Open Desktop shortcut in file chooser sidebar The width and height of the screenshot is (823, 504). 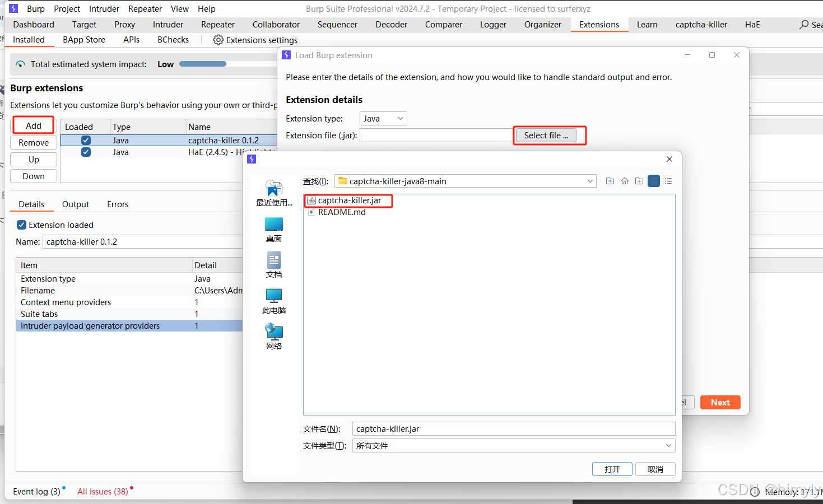point(274,230)
